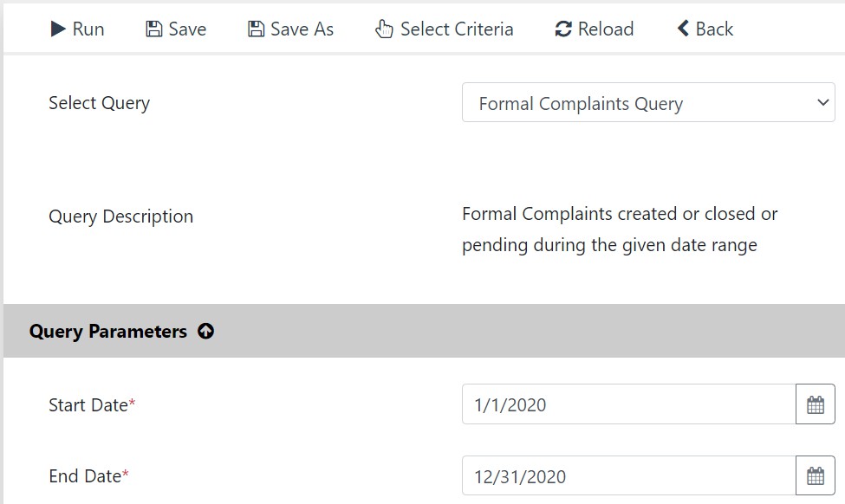Click the Select Query dropdown chevron

tap(822, 102)
